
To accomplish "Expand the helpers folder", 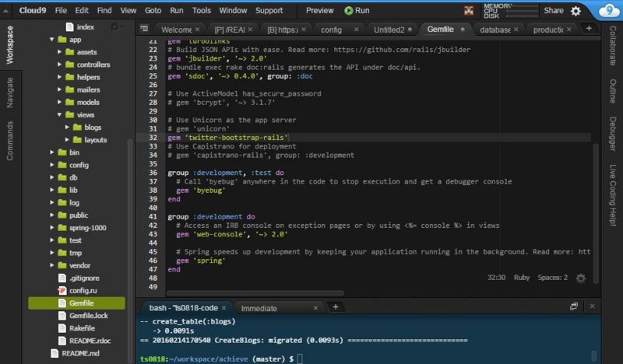I will [x=59, y=77].
